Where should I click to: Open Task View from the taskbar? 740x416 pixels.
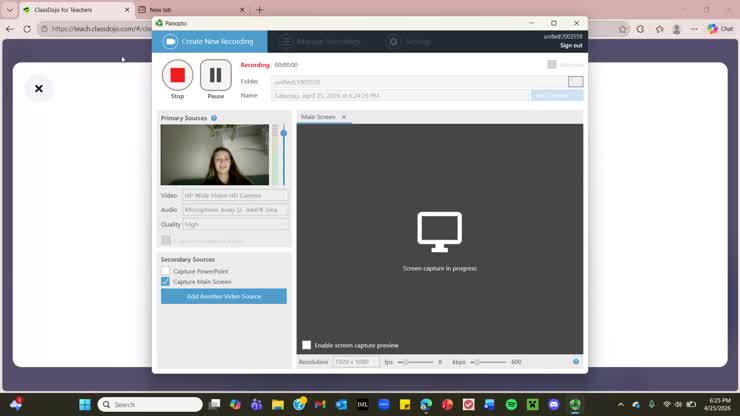coord(215,405)
